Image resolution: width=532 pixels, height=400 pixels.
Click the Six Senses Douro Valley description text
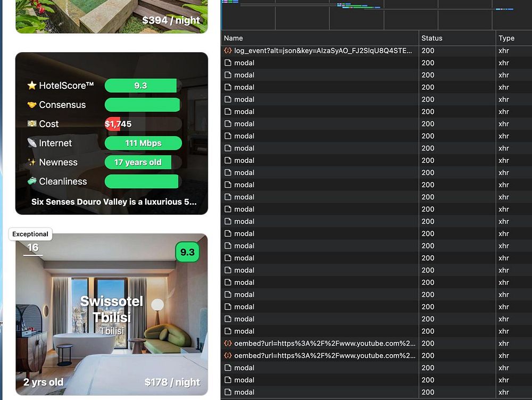pos(114,202)
